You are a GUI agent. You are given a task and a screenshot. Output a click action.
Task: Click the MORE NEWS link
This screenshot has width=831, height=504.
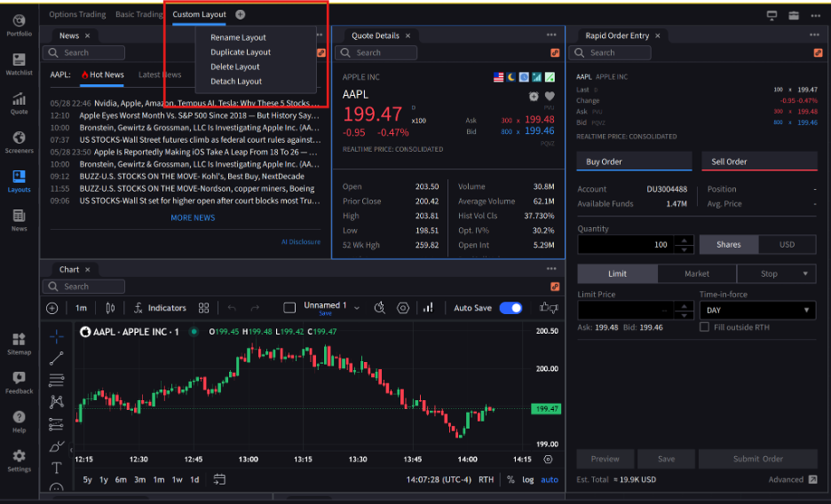pos(193,217)
